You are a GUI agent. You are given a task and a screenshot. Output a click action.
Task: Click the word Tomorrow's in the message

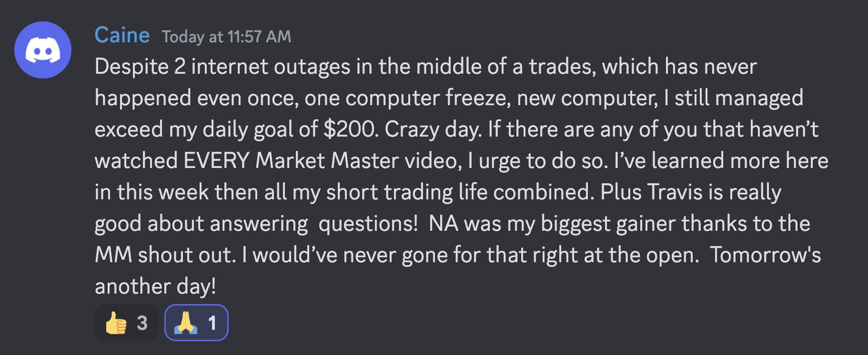click(x=766, y=255)
